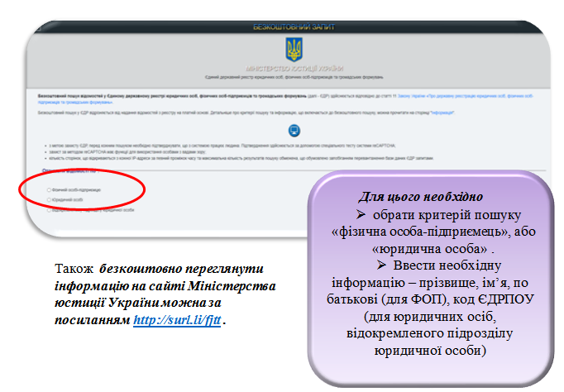Select the 'Фізичній особі-підприємцю' radio button
The width and height of the screenshot is (564, 392).
pyautogui.click(x=49, y=190)
